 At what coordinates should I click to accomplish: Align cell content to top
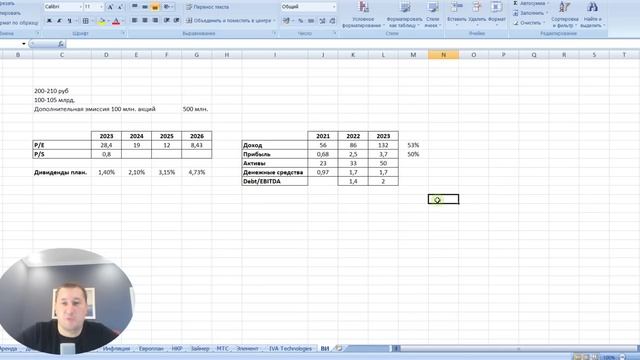click(135, 7)
